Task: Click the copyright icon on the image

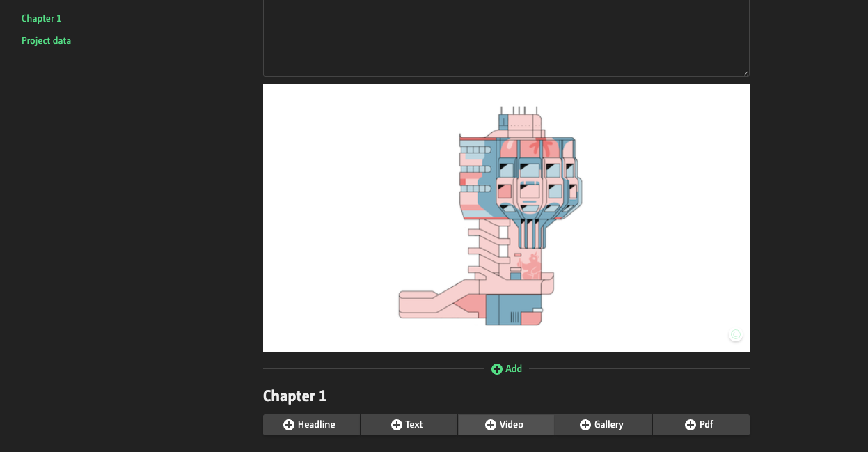Action: 736,334
